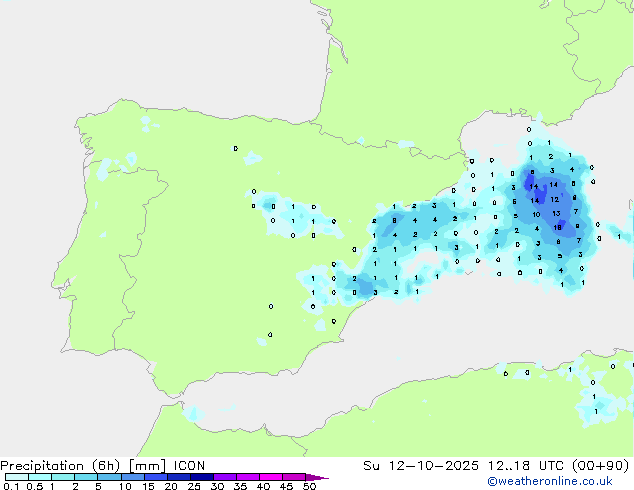Click the 13 mm precipitation value on map

[556, 213]
